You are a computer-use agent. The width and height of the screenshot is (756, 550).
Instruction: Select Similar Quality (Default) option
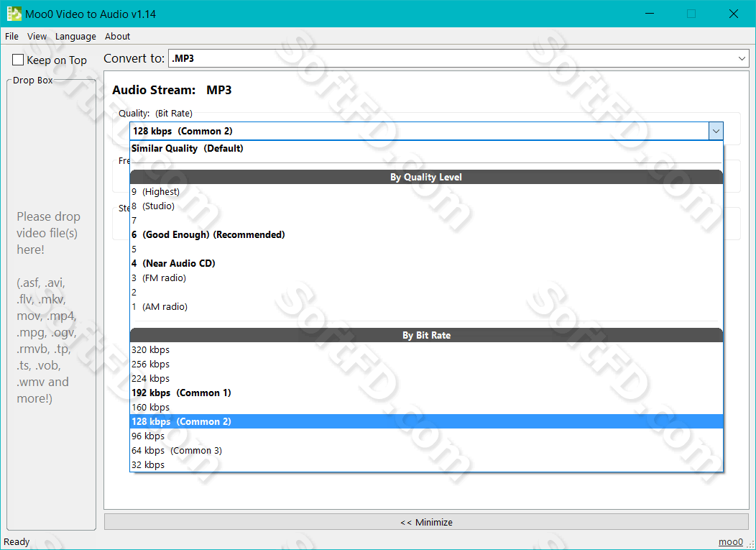pos(427,149)
